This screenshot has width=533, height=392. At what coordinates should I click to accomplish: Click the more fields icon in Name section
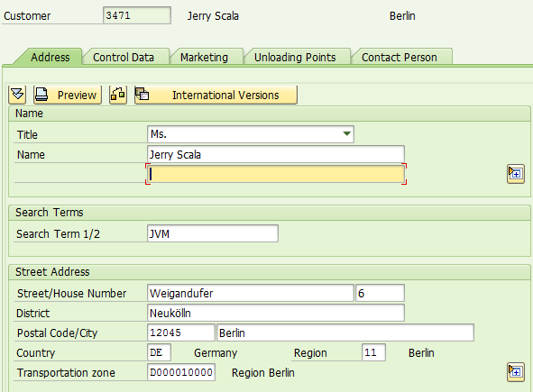coord(516,174)
